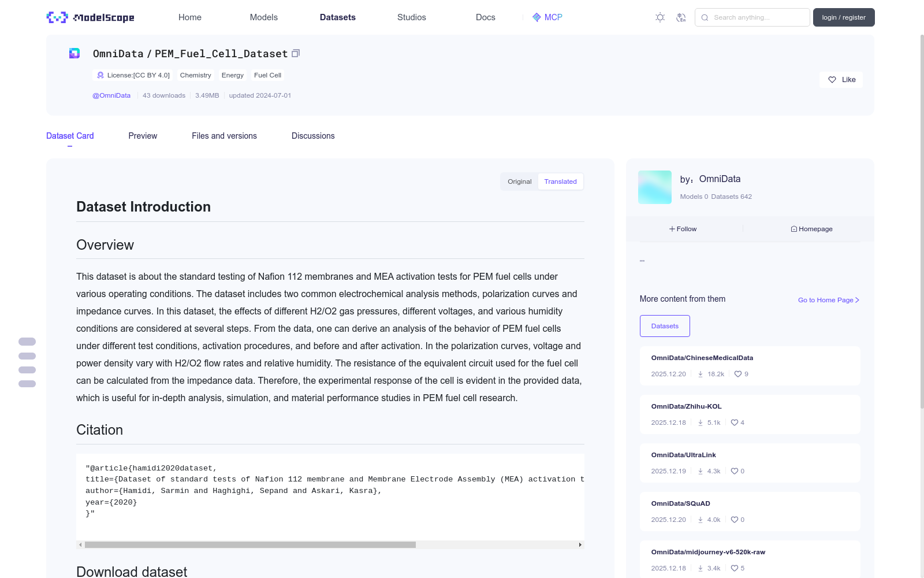Click heart icon on SQuAD card
This screenshot has height=578, width=924.
coord(735,520)
